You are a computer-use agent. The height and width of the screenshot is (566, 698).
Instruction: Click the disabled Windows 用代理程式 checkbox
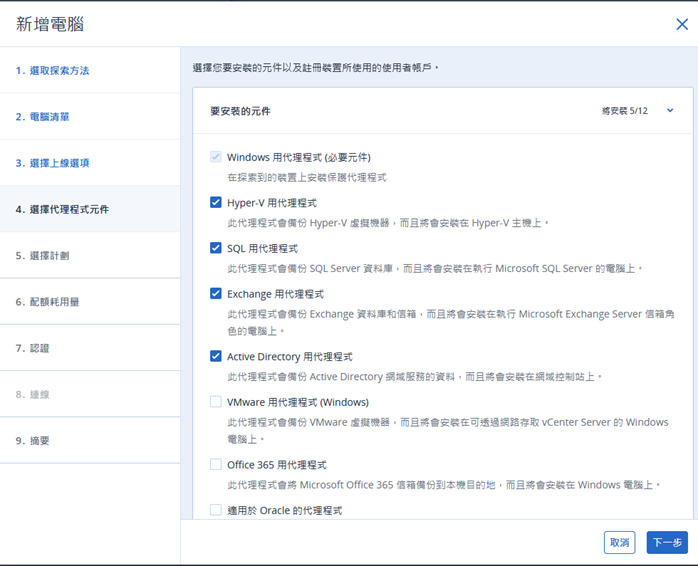tap(215, 157)
